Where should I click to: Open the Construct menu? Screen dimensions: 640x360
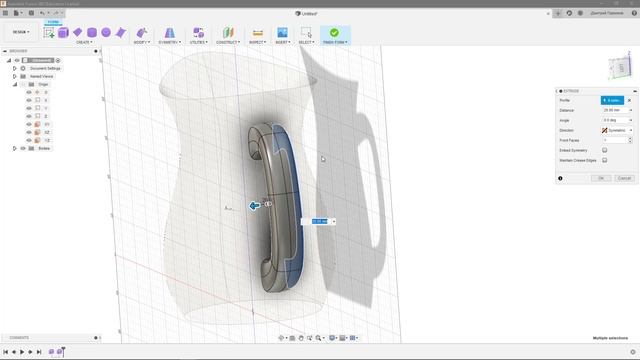[x=228, y=42]
